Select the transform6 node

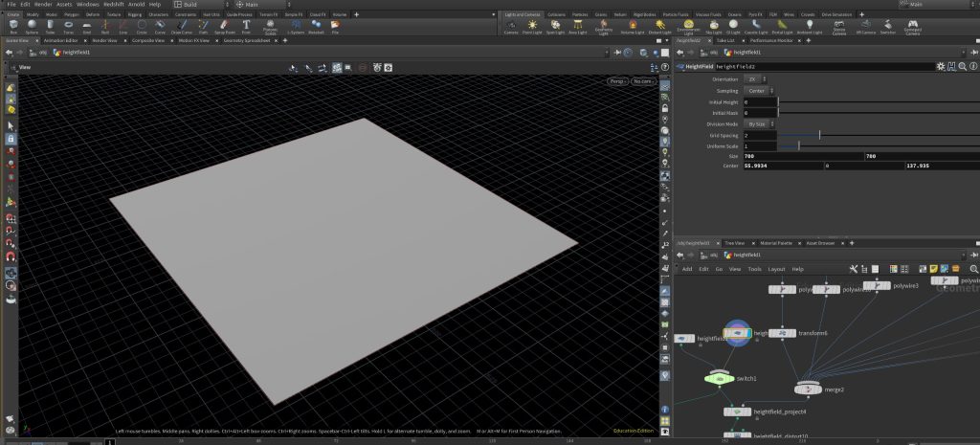tap(782, 333)
